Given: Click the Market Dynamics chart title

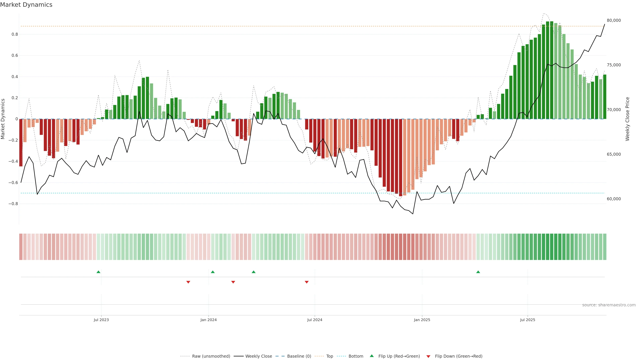Looking at the screenshot, I should tap(26, 5).
